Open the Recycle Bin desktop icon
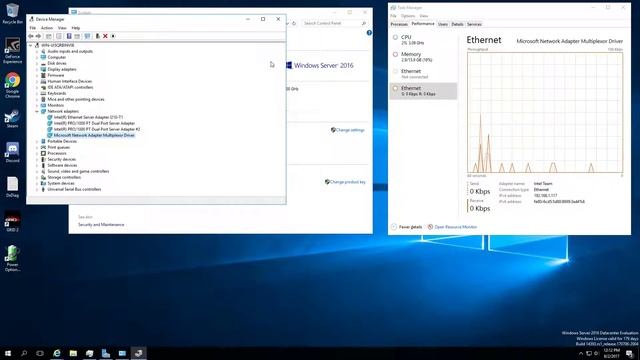The width and height of the screenshot is (640, 360). pyautogui.click(x=12, y=13)
